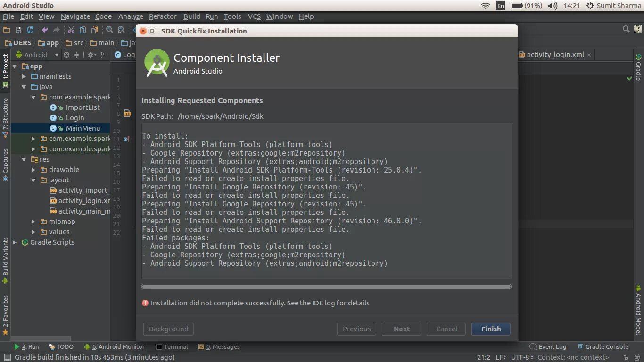Image resolution: width=644 pixels, height=362 pixels.
Task: Click UTF-8 encoding in status bar
Action: click(522, 357)
